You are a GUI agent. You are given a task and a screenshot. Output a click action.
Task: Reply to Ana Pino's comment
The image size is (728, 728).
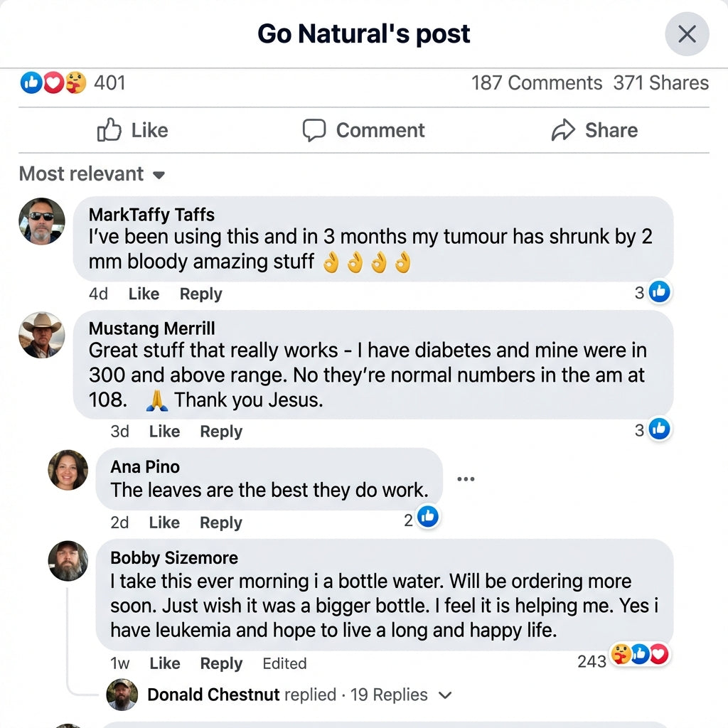click(x=220, y=523)
